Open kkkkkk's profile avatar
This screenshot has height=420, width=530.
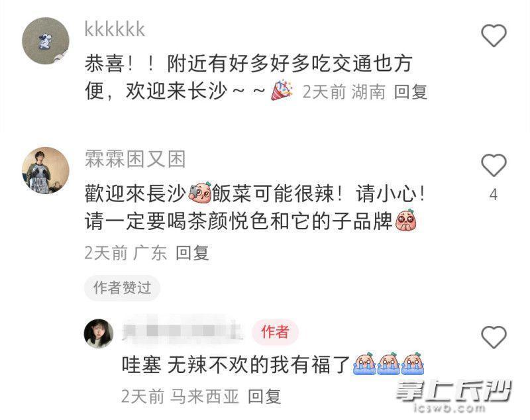coord(46,40)
